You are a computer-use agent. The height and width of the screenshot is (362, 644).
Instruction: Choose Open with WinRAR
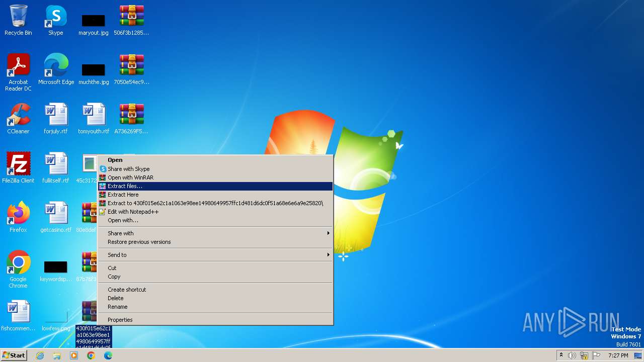(x=215, y=177)
